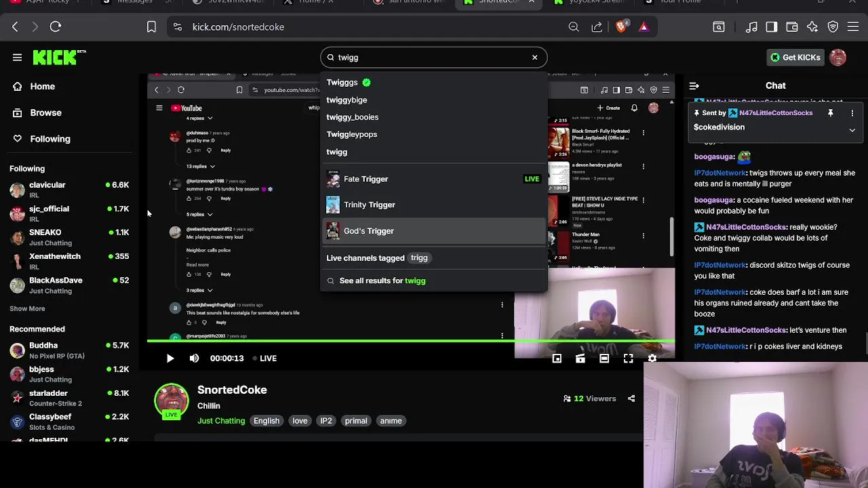Click the IP2 tag
The image size is (868, 488).
(326, 421)
